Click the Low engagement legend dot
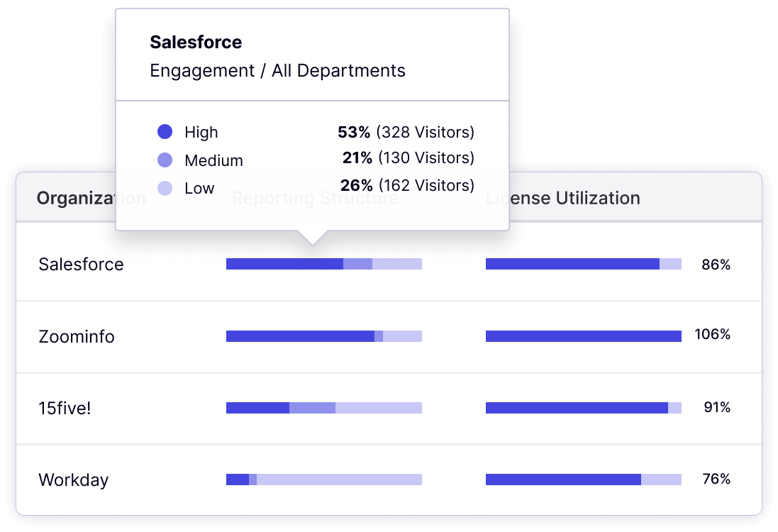The width and height of the screenshot is (778, 532). (x=165, y=188)
